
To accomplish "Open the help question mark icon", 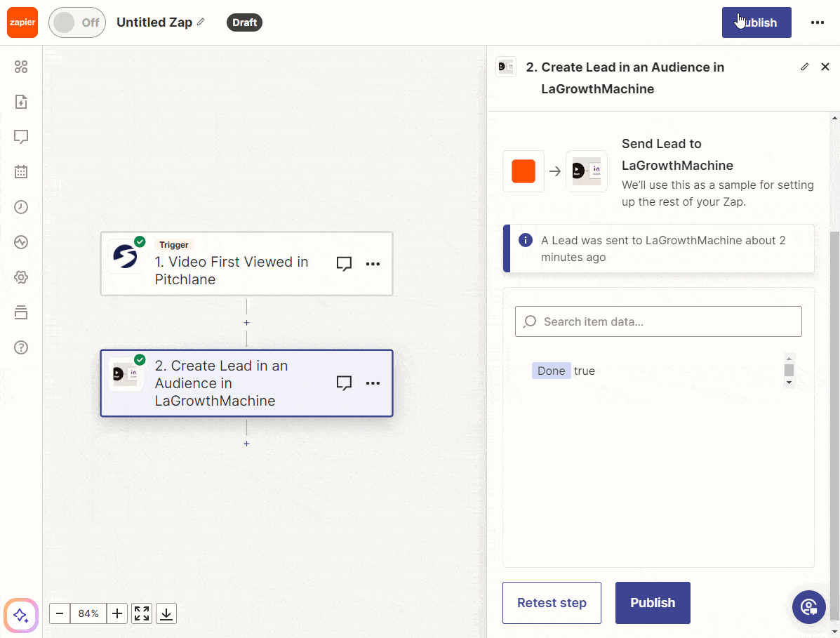I will (21, 347).
